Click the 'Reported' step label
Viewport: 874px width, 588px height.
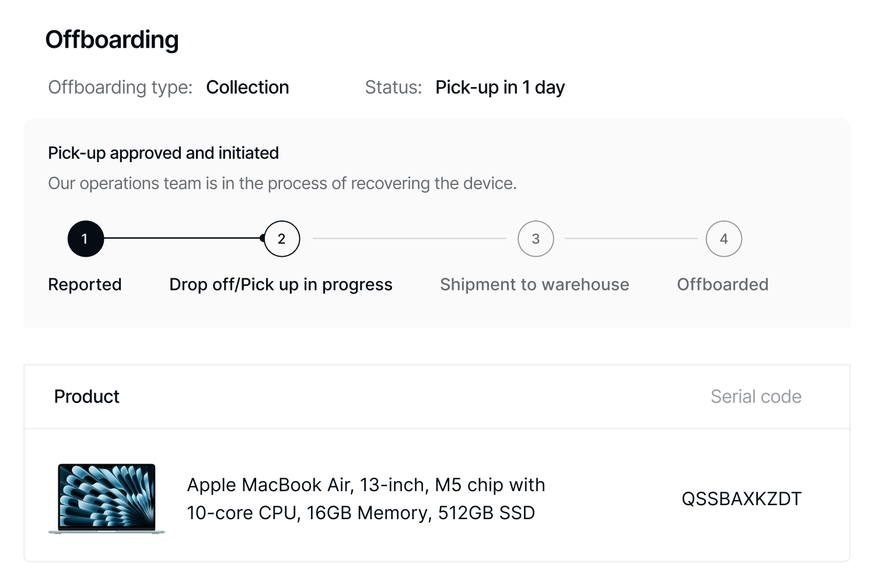point(85,285)
